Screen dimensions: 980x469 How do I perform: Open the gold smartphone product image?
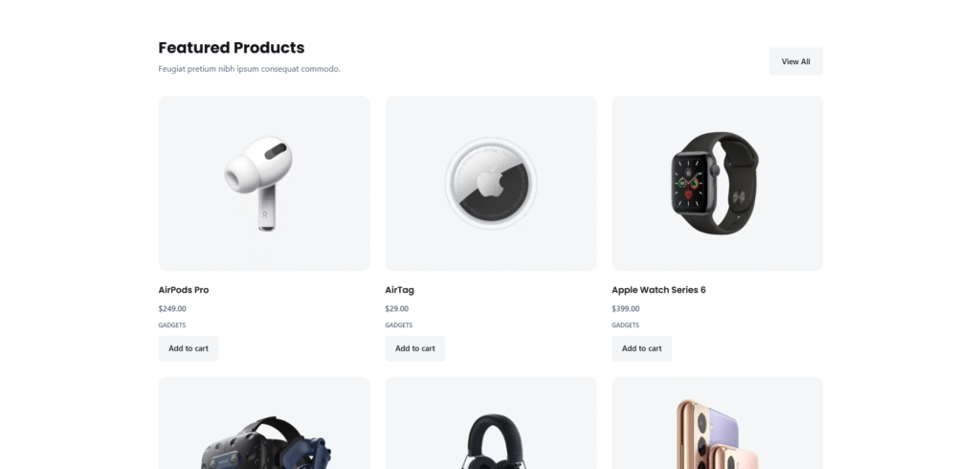(x=718, y=423)
